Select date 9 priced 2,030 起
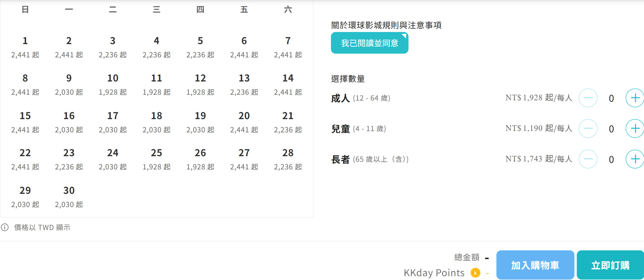644x280 pixels. (69, 84)
